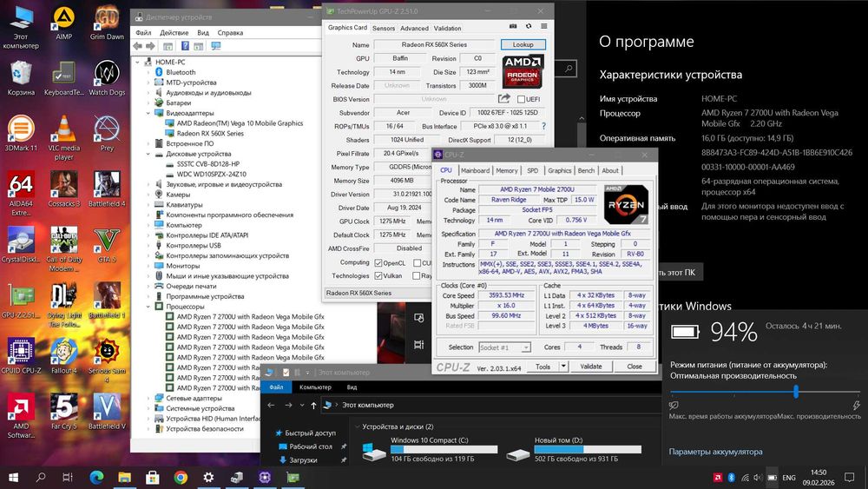This screenshot has width=868, height=489.
Task: Open Microsoft Edge from taskbar
Action: [96, 477]
